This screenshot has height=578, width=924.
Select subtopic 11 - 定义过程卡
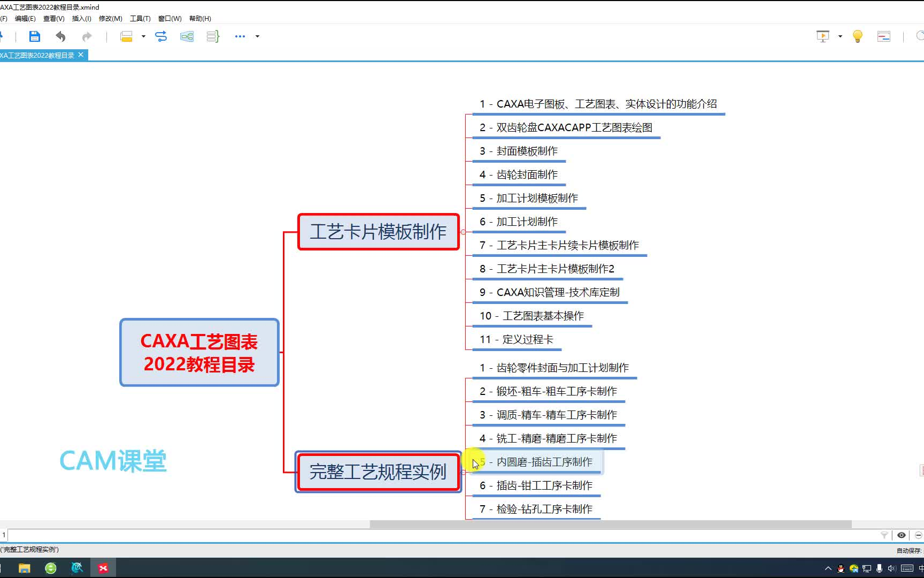click(x=517, y=340)
